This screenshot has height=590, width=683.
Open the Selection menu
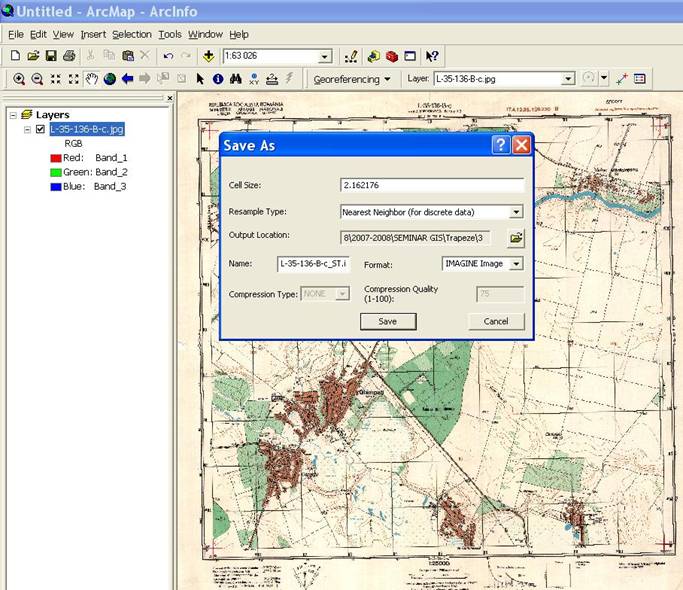click(131, 34)
